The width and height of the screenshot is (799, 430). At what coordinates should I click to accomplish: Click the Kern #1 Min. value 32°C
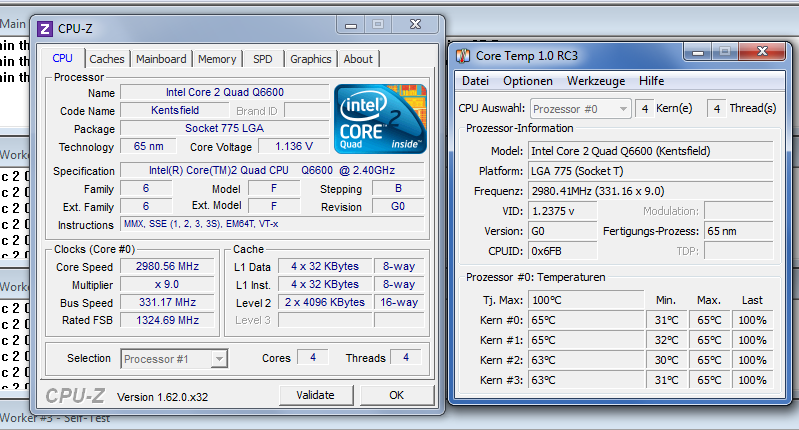click(x=667, y=340)
